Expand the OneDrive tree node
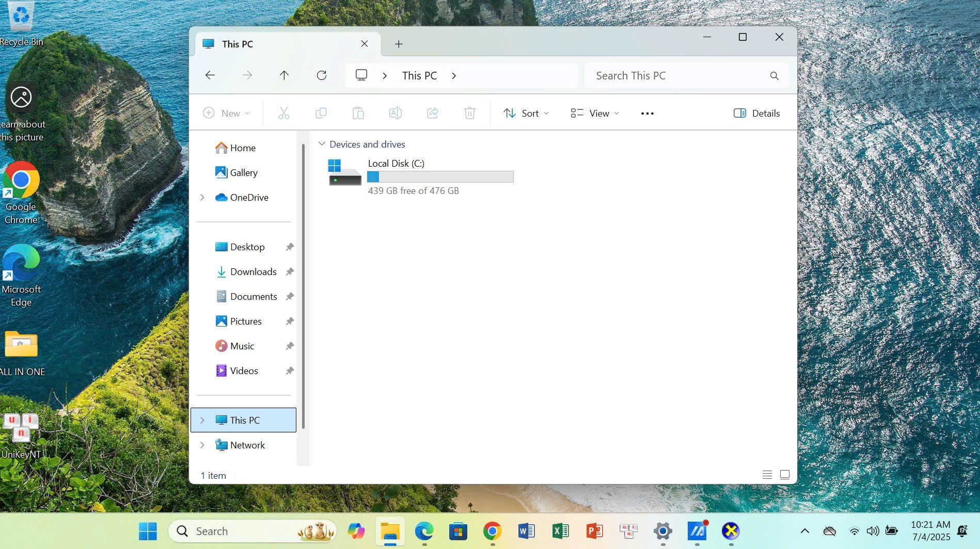Viewport: 980px width, 549px height. pos(202,197)
